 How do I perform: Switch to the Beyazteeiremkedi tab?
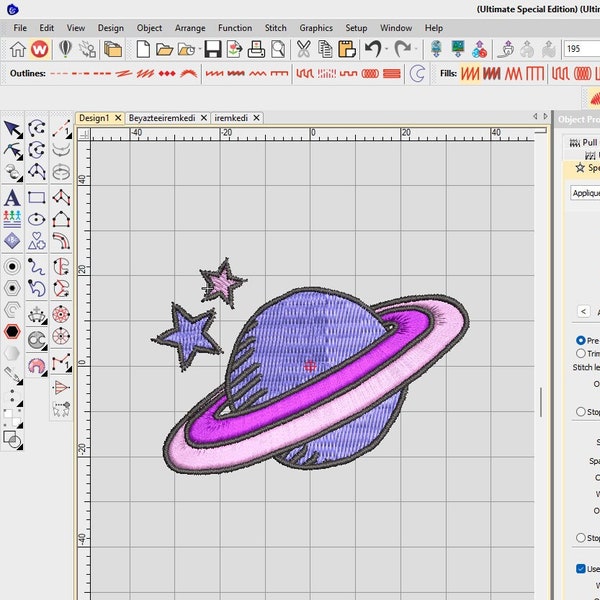(162, 118)
